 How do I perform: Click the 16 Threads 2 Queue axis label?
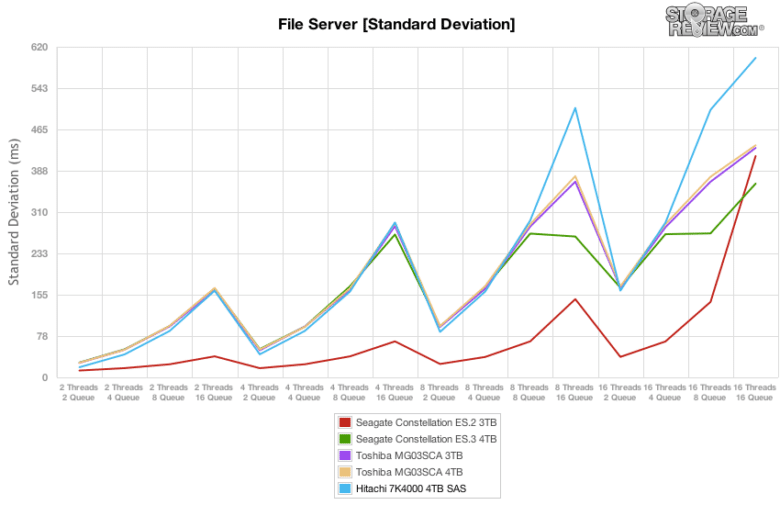tap(620, 392)
